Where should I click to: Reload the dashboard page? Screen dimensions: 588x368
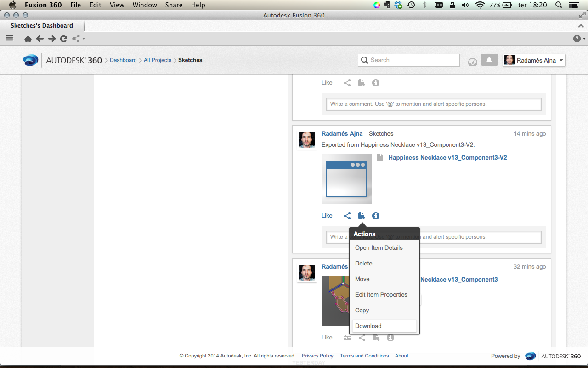point(64,39)
